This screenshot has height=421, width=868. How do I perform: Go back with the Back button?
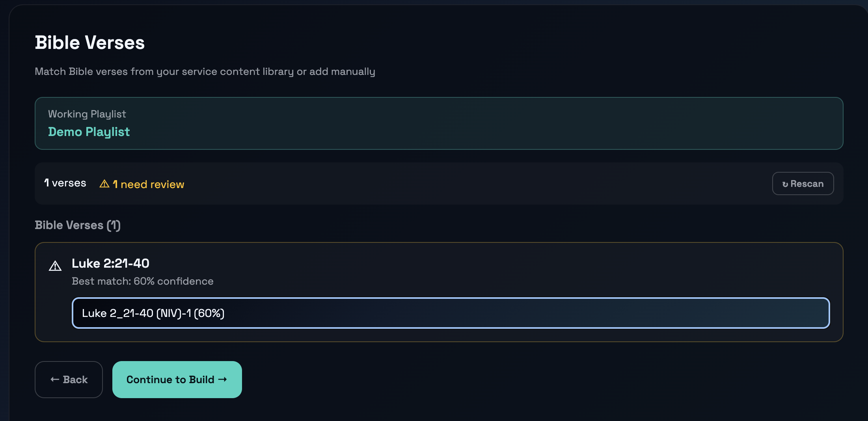click(x=69, y=380)
